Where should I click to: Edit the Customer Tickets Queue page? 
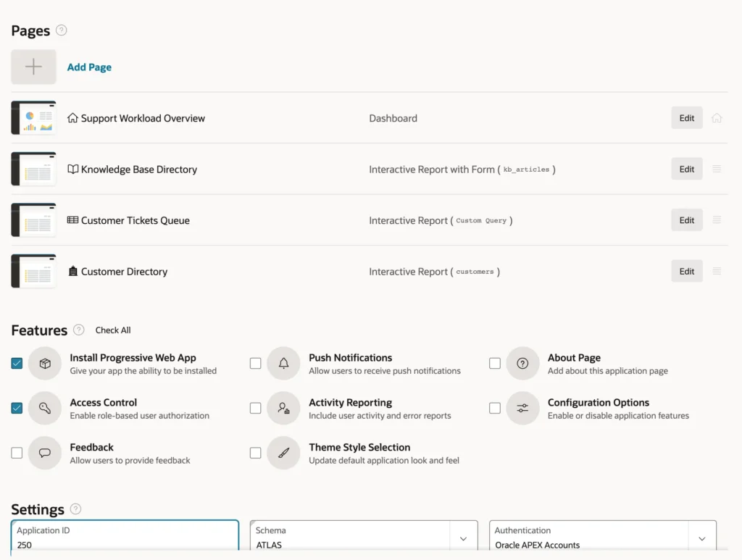pyautogui.click(x=687, y=220)
